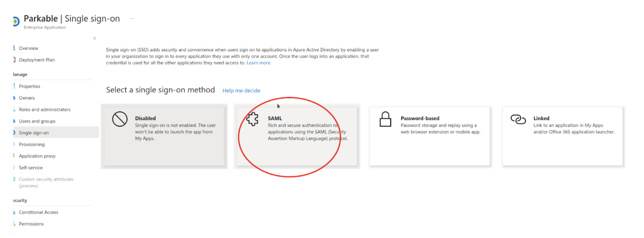Open the Overview menu item
Image resolution: width=644 pixels, height=238 pixels.
click(28, 48)
